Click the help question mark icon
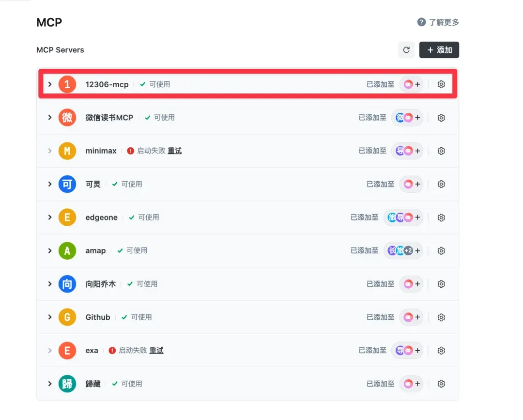The image size is (523, 420). pos(422,22)
